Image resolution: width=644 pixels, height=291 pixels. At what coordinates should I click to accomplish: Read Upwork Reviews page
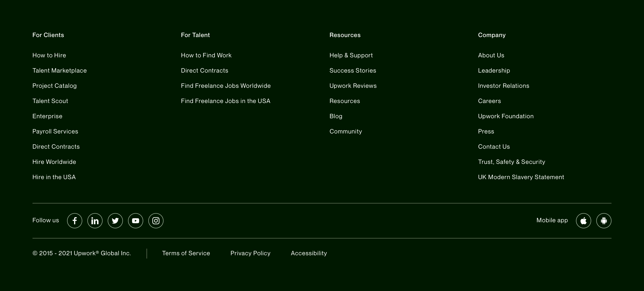click(x=353, y=86)
